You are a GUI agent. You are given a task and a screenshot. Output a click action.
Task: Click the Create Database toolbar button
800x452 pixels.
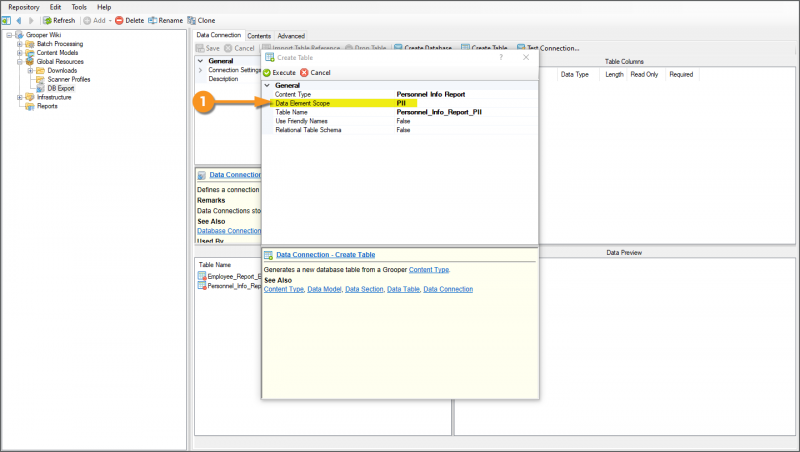(423, 48)
